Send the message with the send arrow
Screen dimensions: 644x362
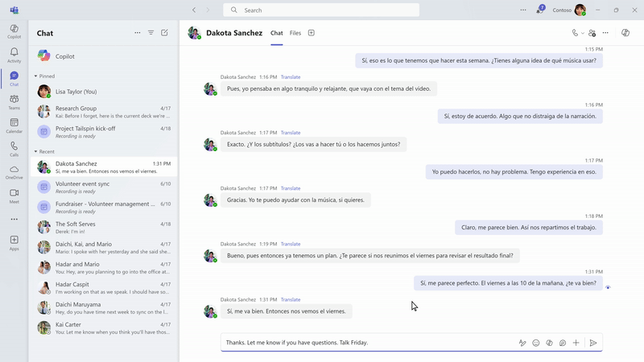coord(593,343)
